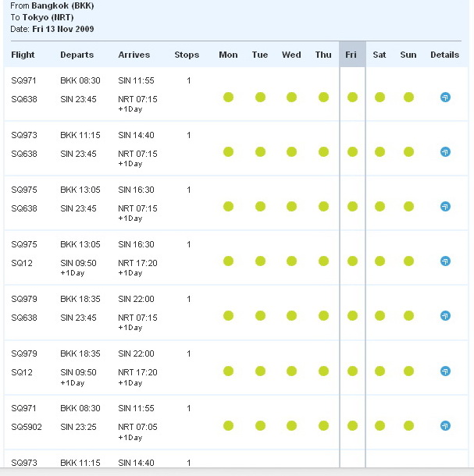Image resolution: width=474 pixels, height=476 pixels.
Task: Click Wednesday availability dot for SQ979 / SQ12
Action: pyautogui.click(x=291, y=371)
